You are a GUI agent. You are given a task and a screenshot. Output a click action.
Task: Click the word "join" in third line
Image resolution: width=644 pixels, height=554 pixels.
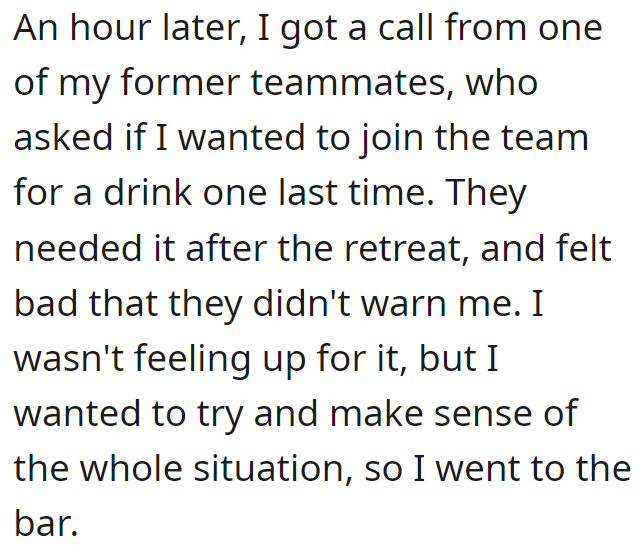pyautogui.click(x=392, y=139)
